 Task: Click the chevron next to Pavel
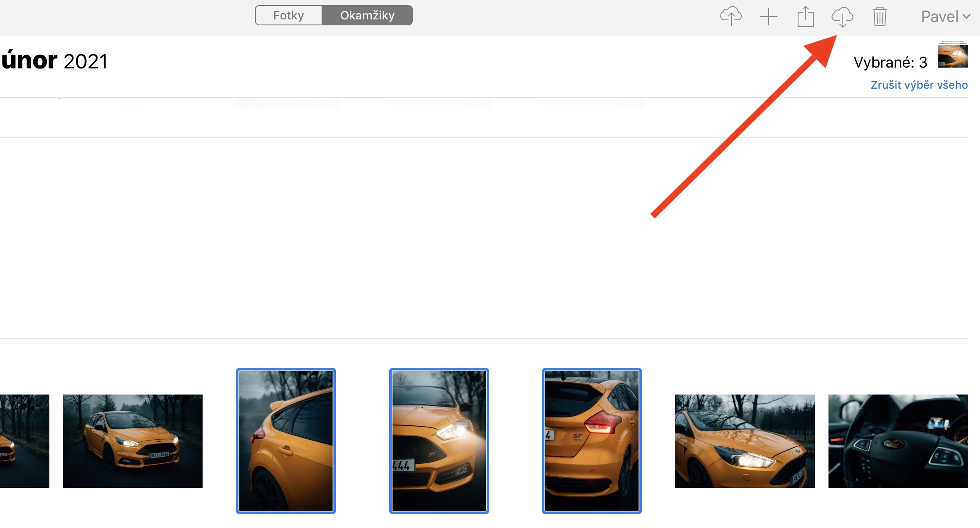pos(966,17)
